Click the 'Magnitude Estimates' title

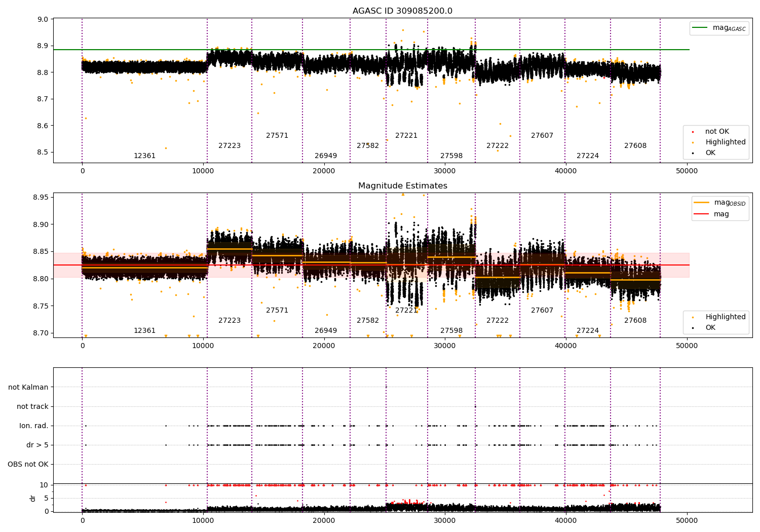[402, 186]
